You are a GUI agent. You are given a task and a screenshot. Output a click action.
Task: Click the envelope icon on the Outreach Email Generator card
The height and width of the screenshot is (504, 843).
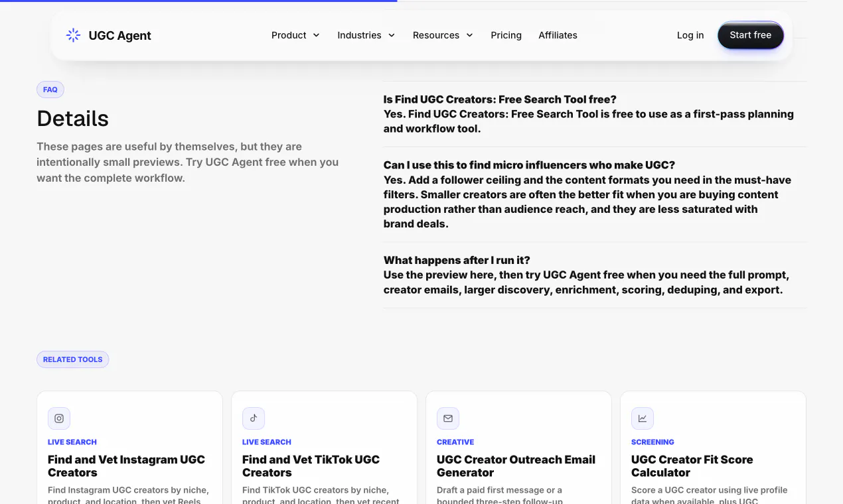click(448, 418)
